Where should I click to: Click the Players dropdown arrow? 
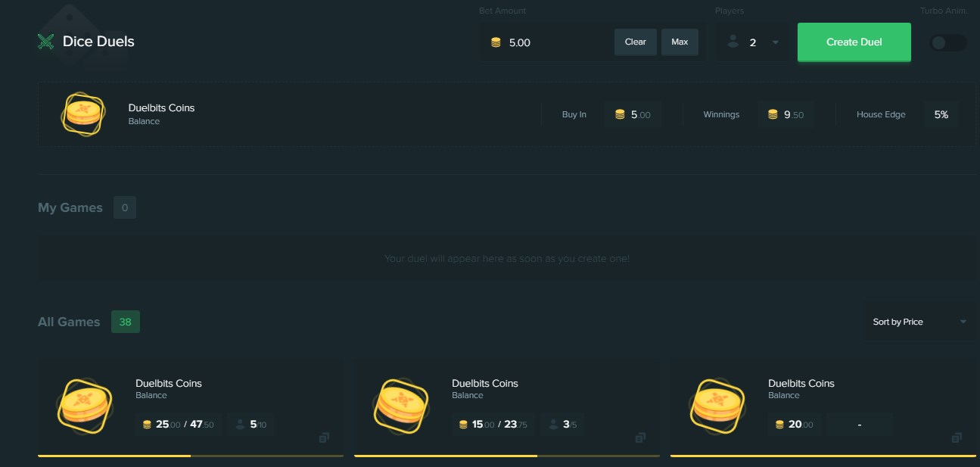pos(775,42)
